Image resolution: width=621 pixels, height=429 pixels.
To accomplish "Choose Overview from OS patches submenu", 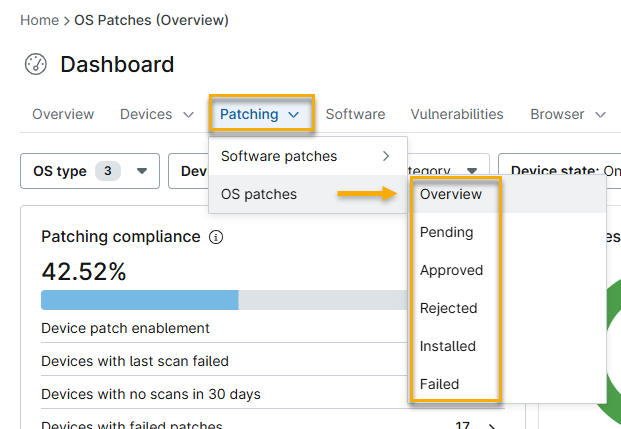I will click(451, 194).
